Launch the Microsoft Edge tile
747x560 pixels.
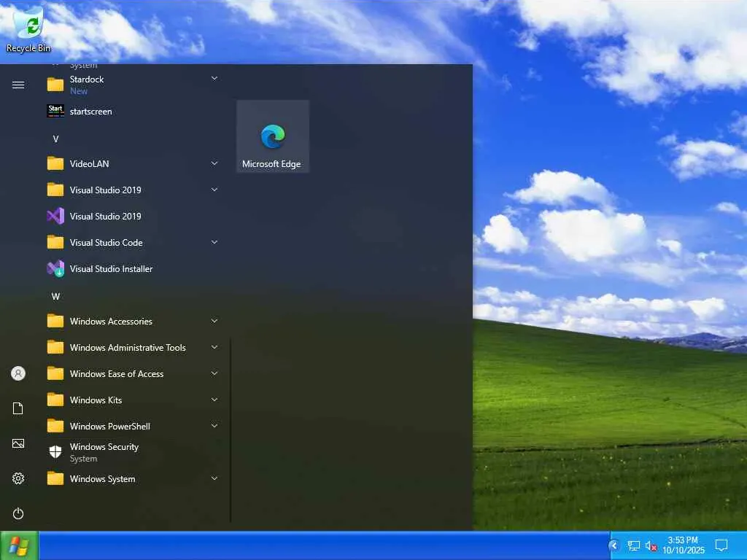pos(273,136)
